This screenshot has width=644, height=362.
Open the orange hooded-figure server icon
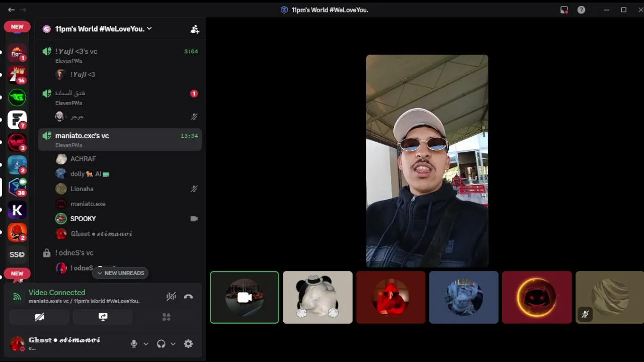click(x=17, y=232)
